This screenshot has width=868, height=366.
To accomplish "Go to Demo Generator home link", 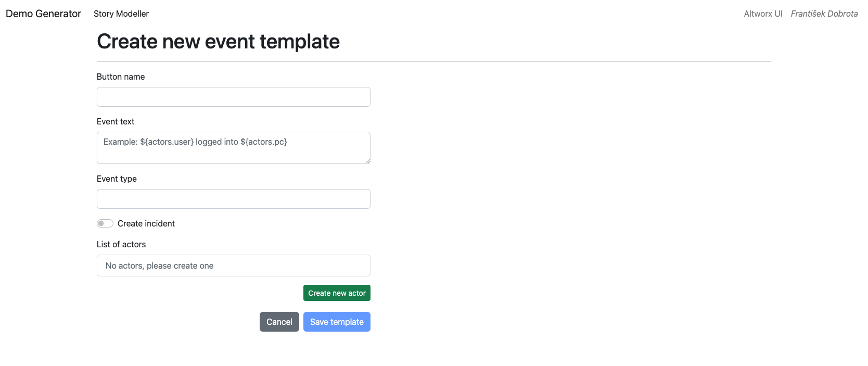I will pyautogui.click(x=43, y=14).
